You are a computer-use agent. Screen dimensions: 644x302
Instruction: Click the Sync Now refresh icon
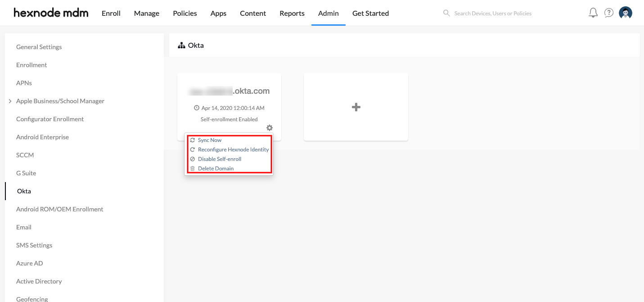click(x=193, y=140)
